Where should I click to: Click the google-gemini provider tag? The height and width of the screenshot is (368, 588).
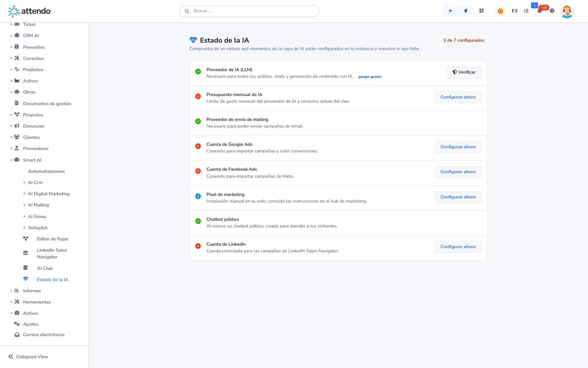coord(370,77)
